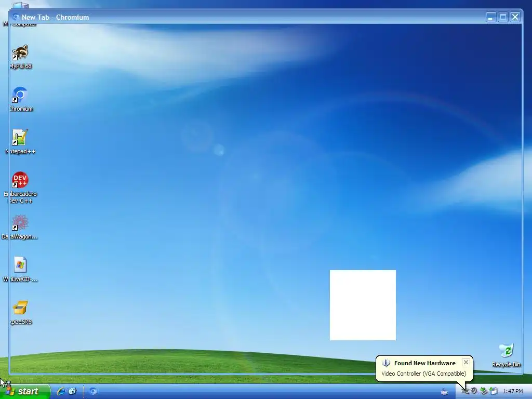Click the round gray system tray icon
The image size is (532, 399).
pyautogui.click(x=474, y=391)
